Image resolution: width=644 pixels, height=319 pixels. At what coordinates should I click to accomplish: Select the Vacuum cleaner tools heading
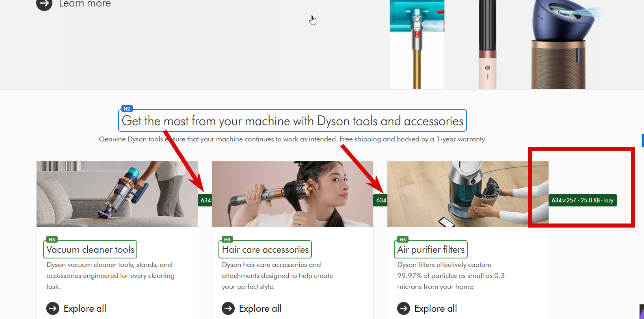coord(90,250)
